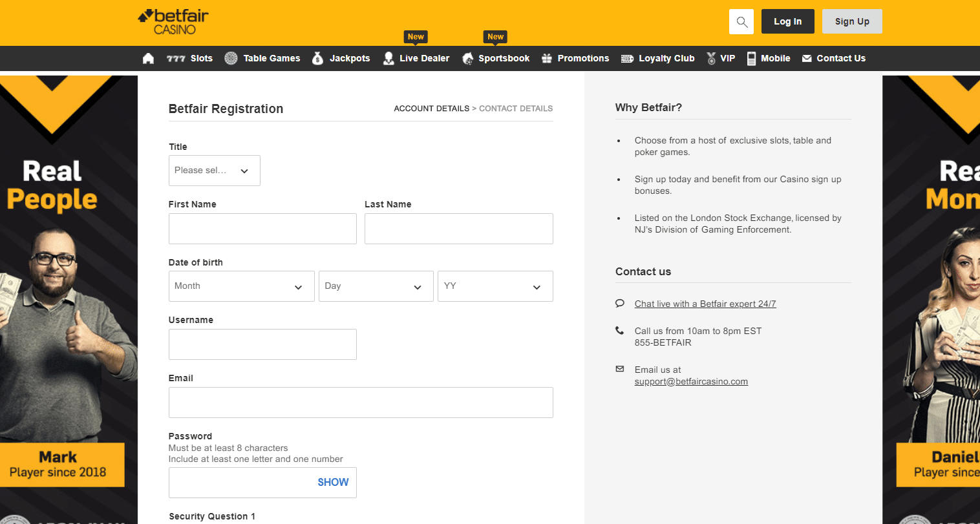Select VIP in the navigation bar
980x524 pixels.
click(728, 58)
